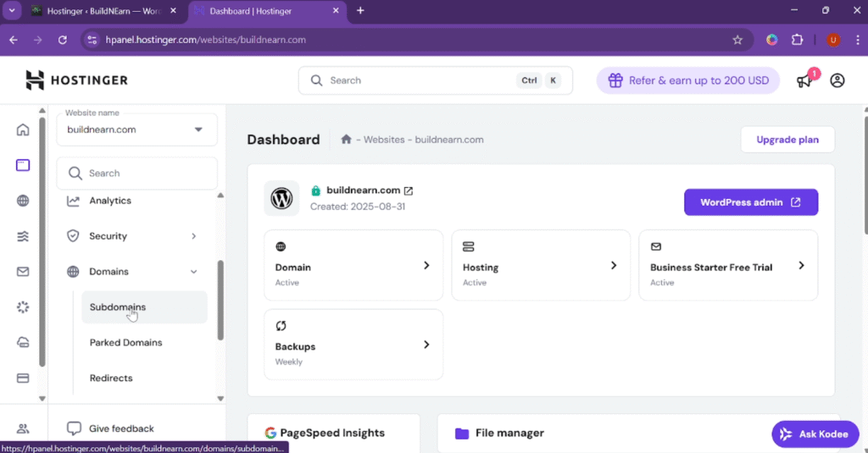The height and width of the screenshot is (453, 868).
Task: Open WordPress admin
Action: click(751, 202)
